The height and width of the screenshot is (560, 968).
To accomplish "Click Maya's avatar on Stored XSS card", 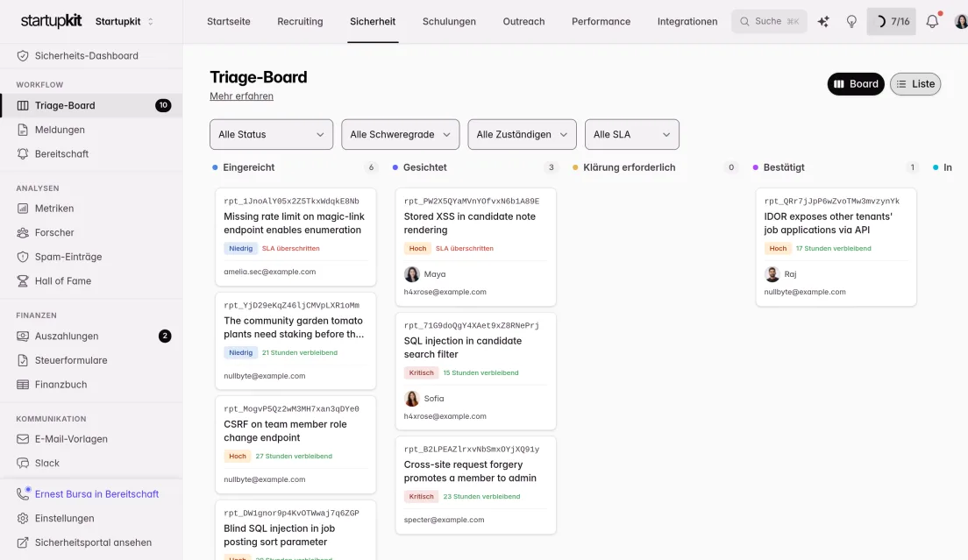I will (412, 273).
